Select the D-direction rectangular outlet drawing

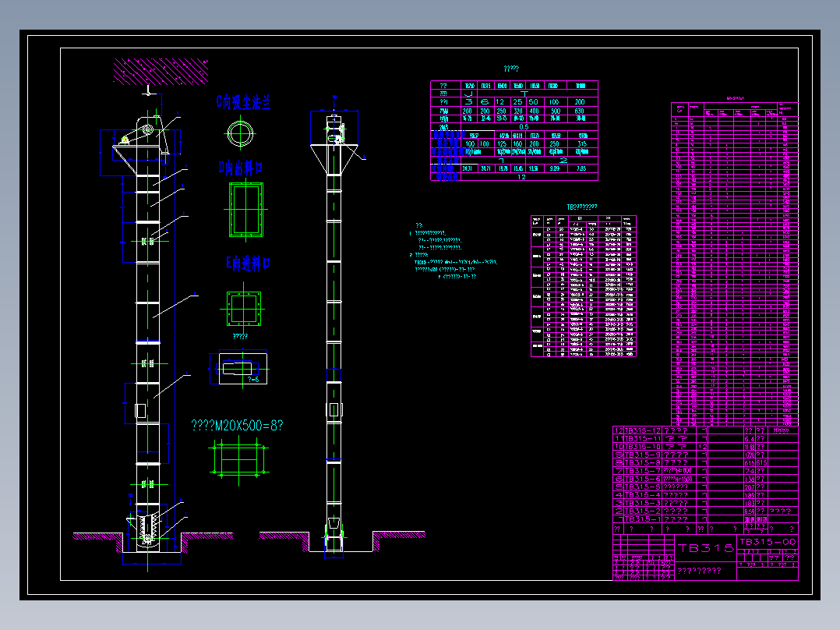click(x=246, y=210)
